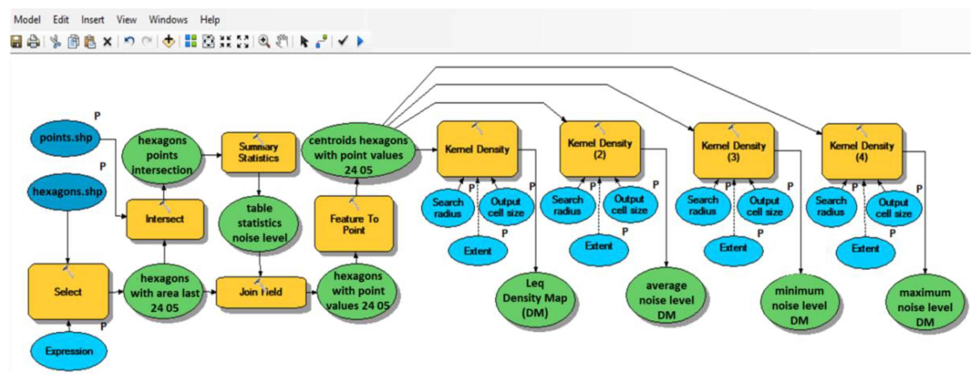Click the Full Extent icon
Screen dimensions: 980x387
208,41
